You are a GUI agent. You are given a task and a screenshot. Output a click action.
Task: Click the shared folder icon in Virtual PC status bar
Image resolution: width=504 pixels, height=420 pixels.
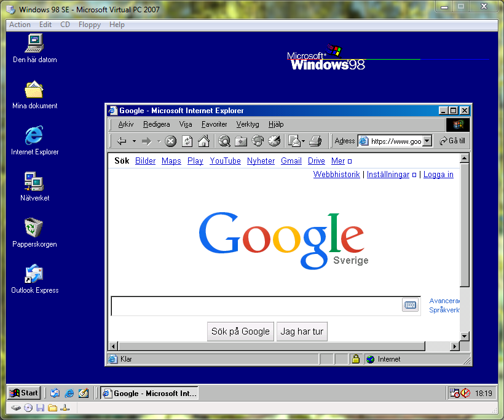(52, 408)
